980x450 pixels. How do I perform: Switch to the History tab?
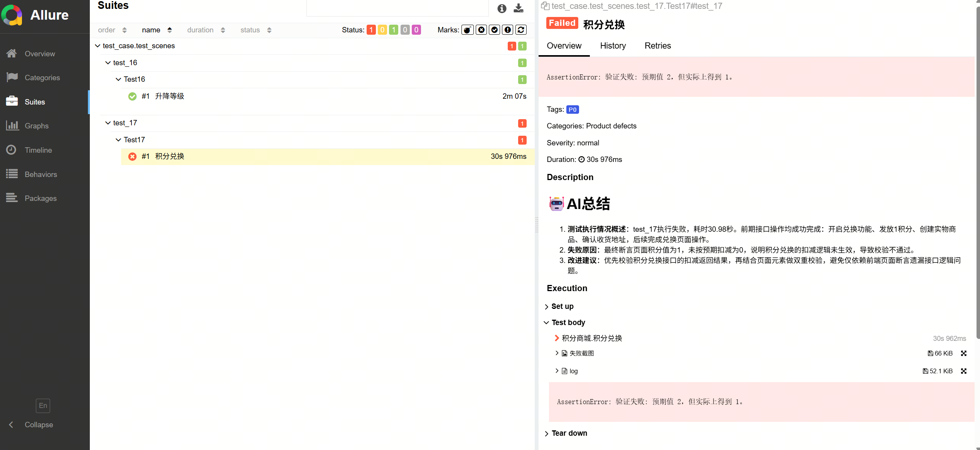(613, 46)
